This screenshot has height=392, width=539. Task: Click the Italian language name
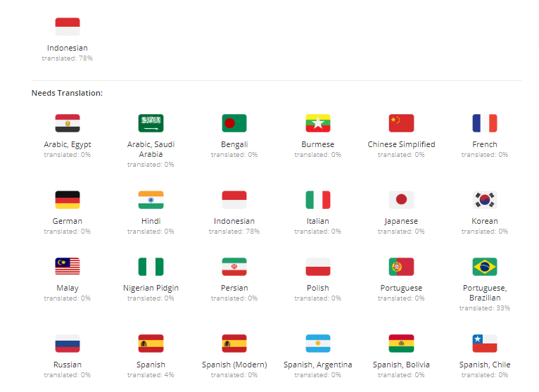[318, 221]
